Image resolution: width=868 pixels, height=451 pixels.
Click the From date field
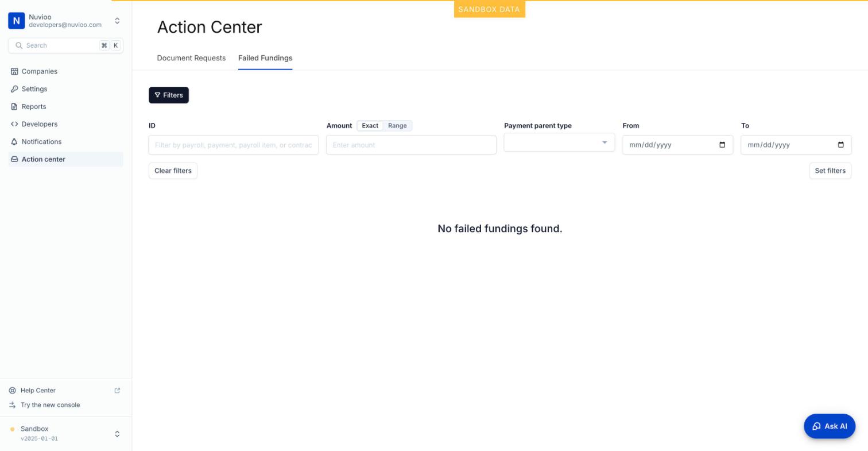(x=677, y=145)
